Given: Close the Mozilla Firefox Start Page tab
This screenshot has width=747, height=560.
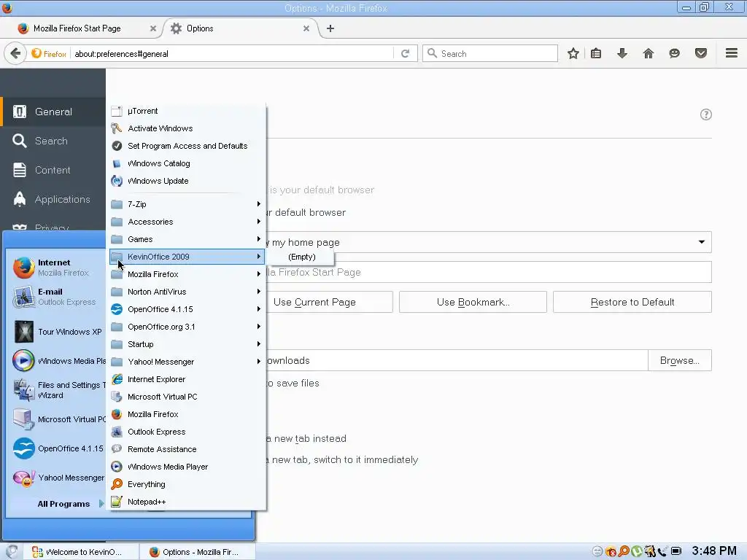Looking at the screenshot, I should [x=153, y=28].
